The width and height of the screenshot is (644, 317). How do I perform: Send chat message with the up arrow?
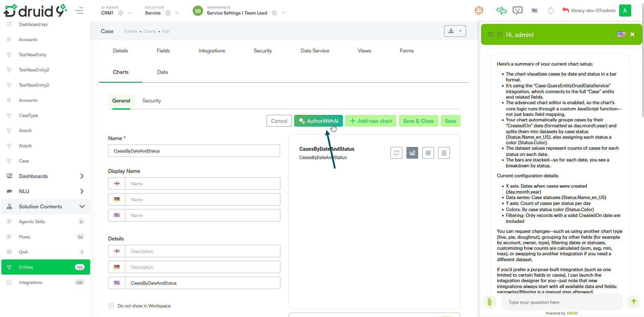coord(634,302)
